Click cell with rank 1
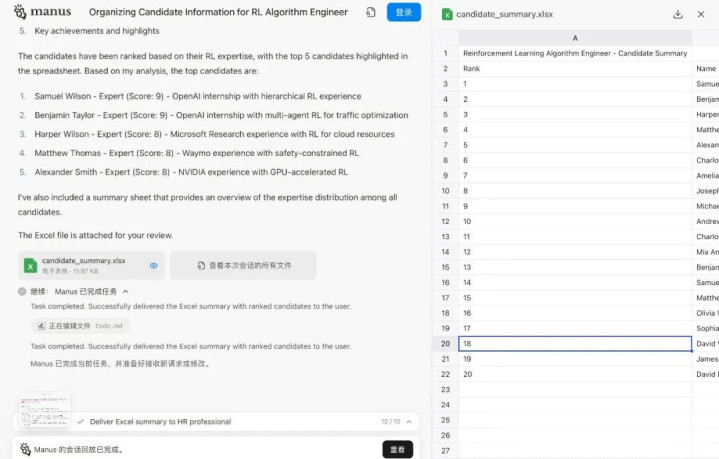719x459 pixels. click(x=575, y=84)
